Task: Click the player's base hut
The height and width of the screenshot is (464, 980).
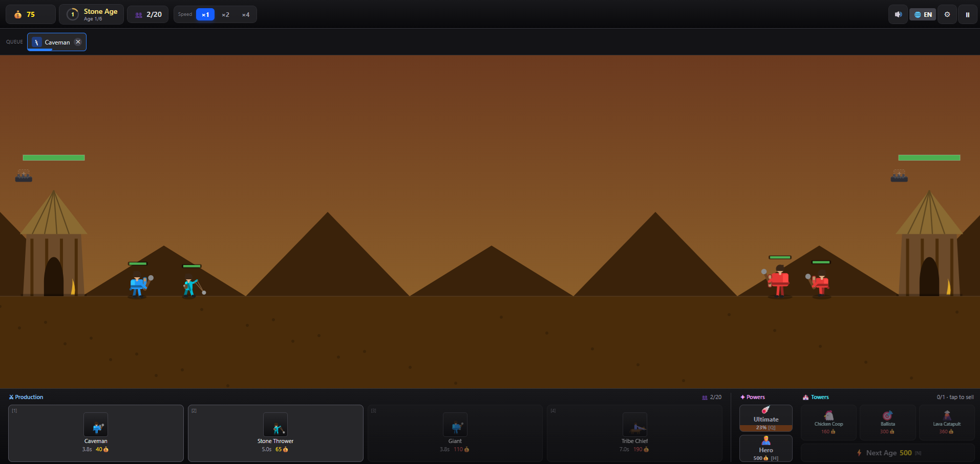Action: click(x=53, y=244)
